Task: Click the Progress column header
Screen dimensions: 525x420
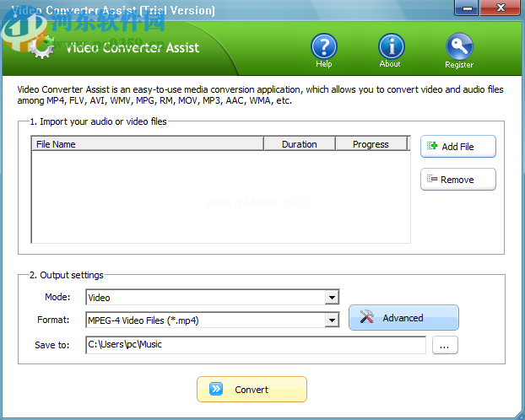Action: [x=371, y=144]
